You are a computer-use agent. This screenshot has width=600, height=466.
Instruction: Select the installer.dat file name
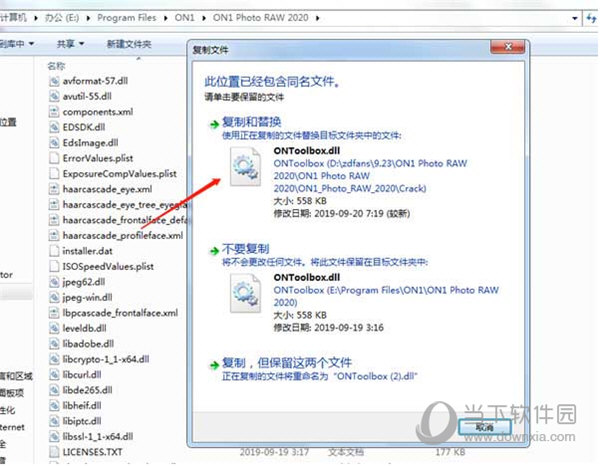87,251
